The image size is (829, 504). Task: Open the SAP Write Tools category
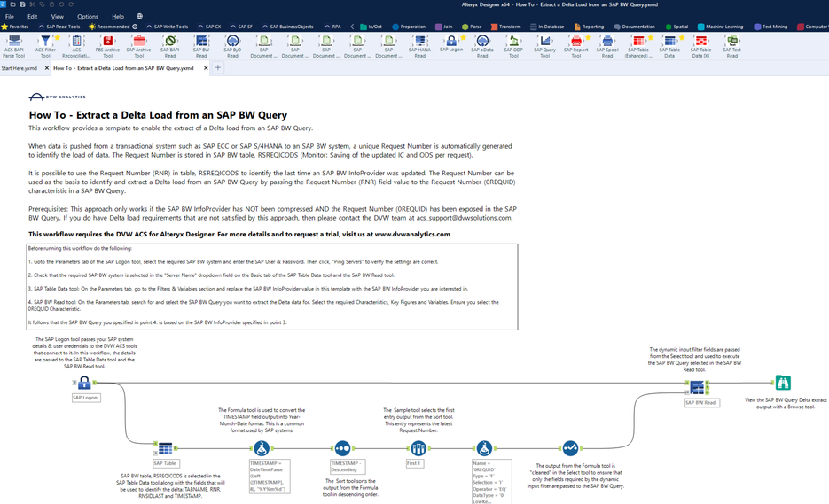(x=167, y=27)
